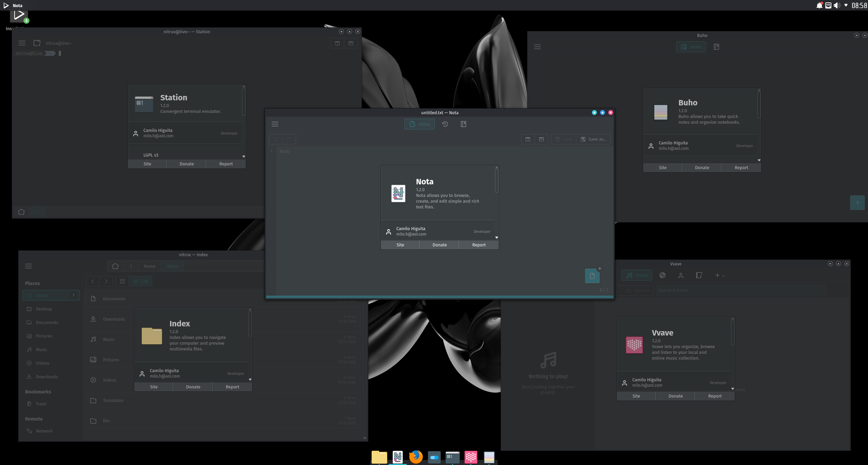Click the Index about dialog scrollbar
The image size is (868, 465).
[x=250, y=324]
